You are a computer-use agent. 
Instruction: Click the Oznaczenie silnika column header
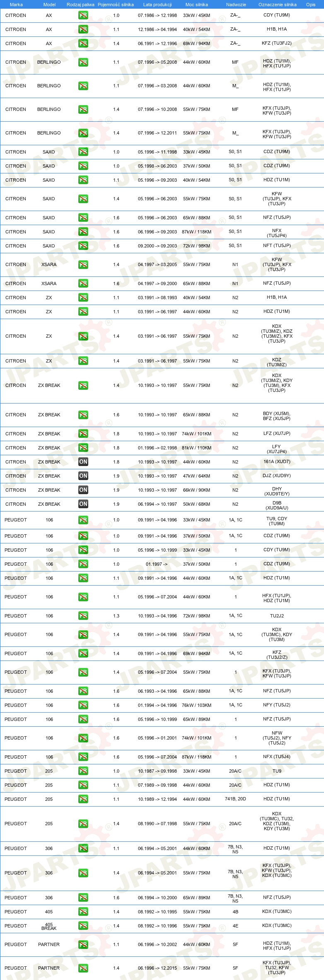278,5
